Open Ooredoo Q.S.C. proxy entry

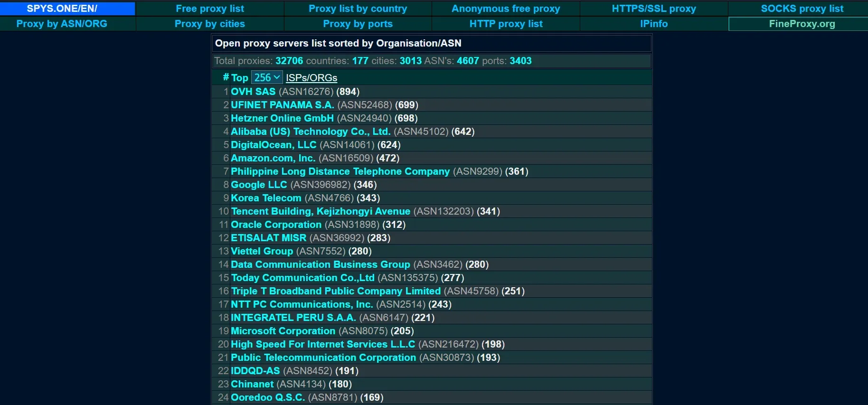tap(268, 397)
